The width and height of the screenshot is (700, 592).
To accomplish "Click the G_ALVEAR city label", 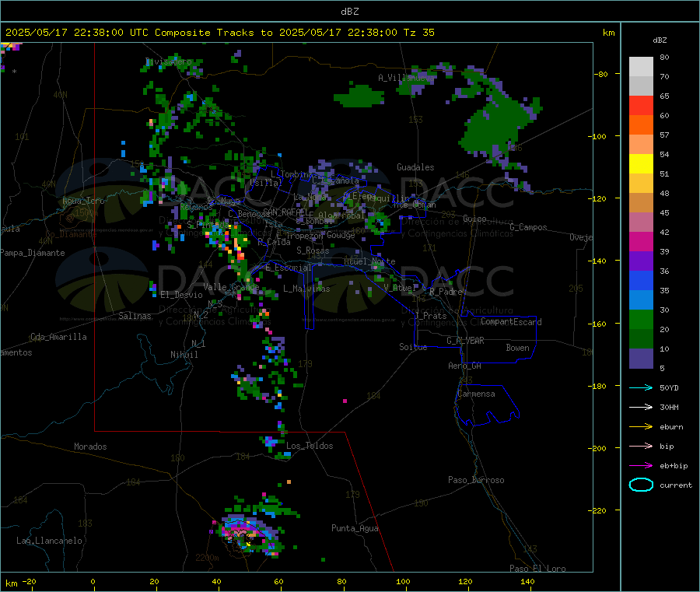I will (x=465, y=341).
